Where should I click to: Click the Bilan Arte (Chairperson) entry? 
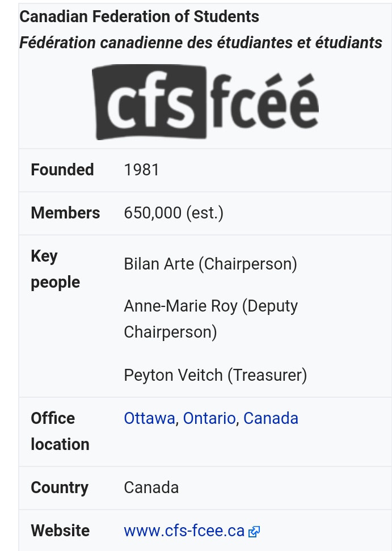210,264
